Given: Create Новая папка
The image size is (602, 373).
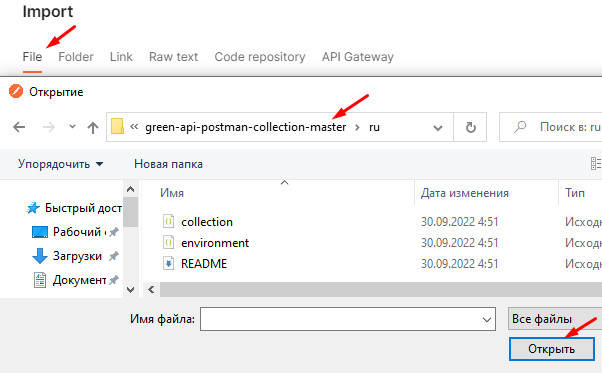Looking at the screenshot, I should point(168,164).
